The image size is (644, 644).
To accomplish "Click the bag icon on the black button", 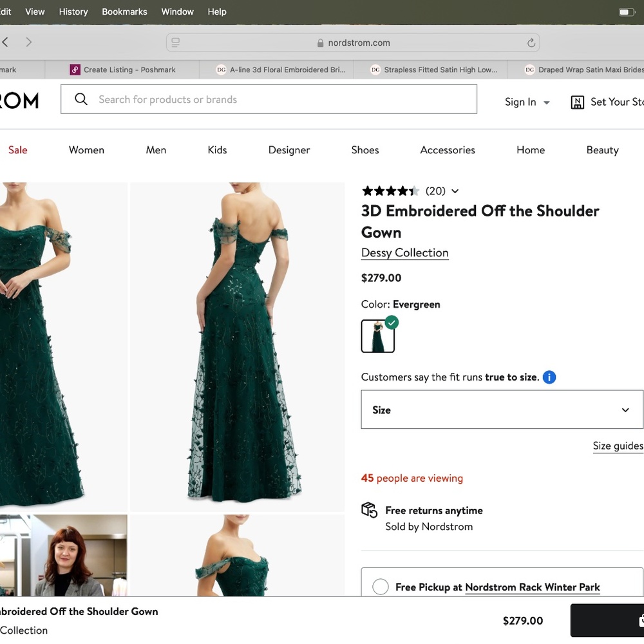I will click(x=641, y=621).
